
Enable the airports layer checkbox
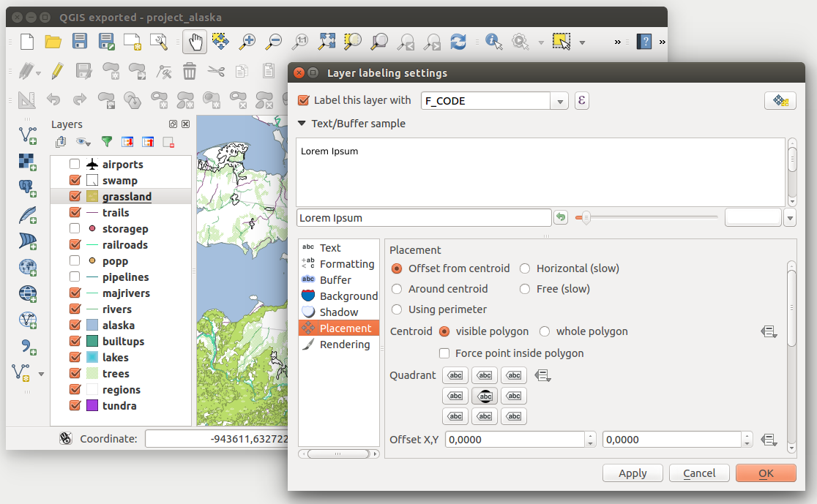[x=75, y=165]
